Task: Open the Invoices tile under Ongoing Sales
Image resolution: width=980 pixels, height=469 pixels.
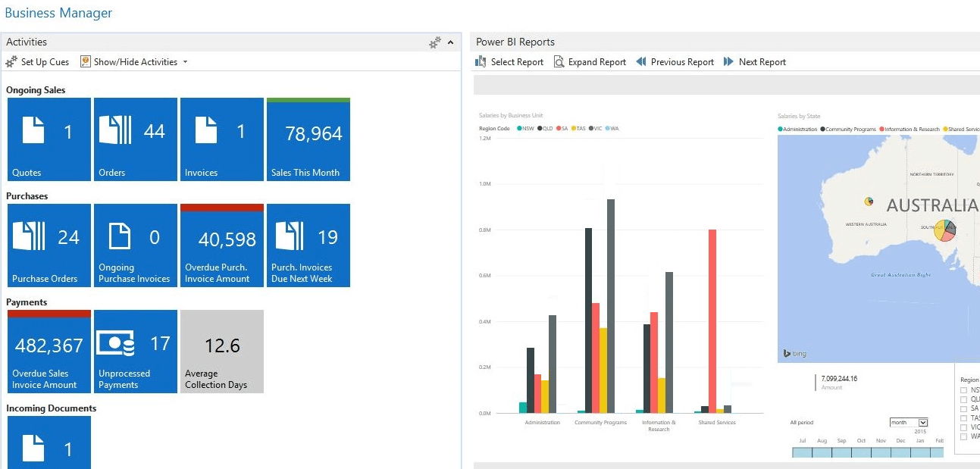Action: (222, 139)
